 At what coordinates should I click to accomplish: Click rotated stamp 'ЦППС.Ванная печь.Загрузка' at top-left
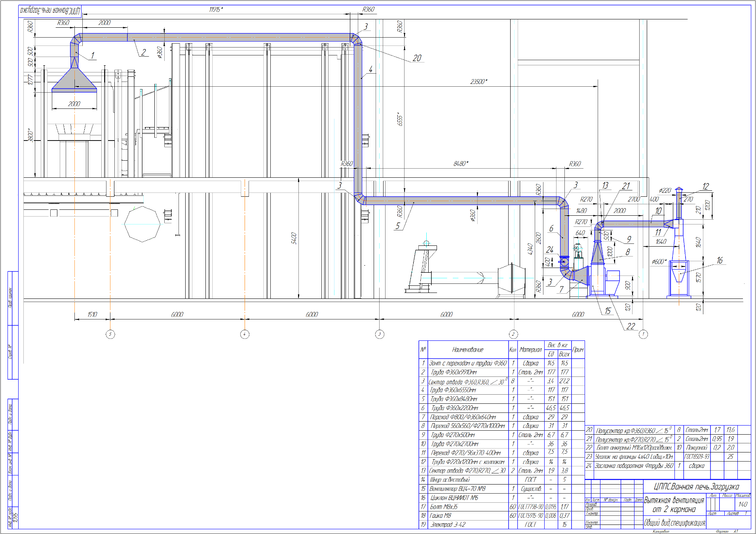click(x=50, y=11)
